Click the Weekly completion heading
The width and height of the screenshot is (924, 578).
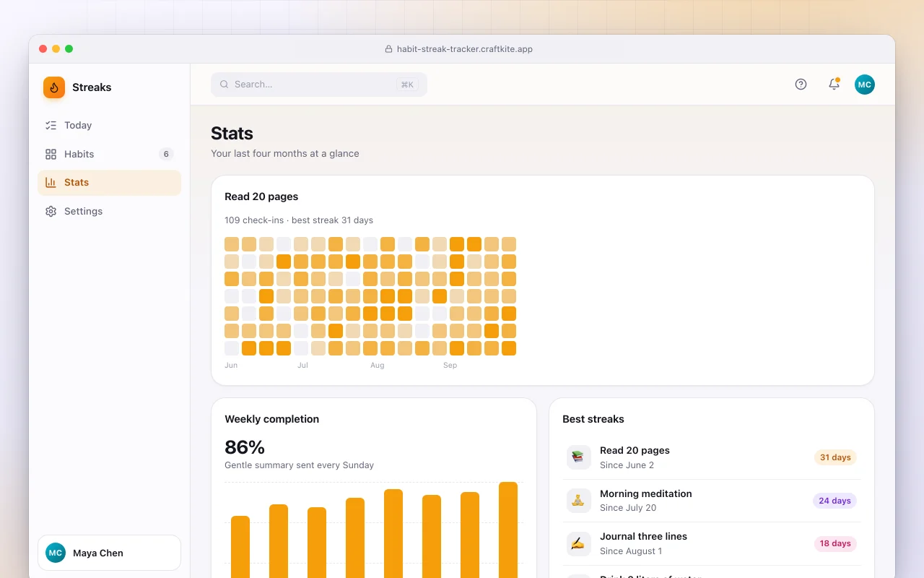click(271, 419)
